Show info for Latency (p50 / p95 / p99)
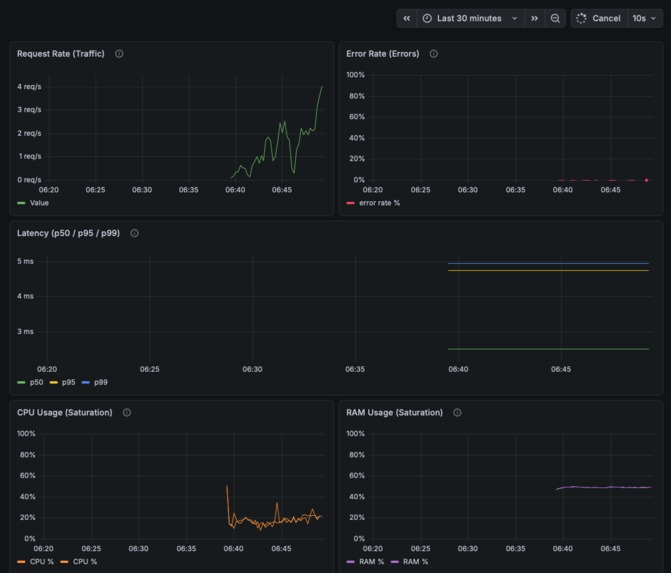The height and width of the screenshot is (573, 671). (x=134, y=233)
